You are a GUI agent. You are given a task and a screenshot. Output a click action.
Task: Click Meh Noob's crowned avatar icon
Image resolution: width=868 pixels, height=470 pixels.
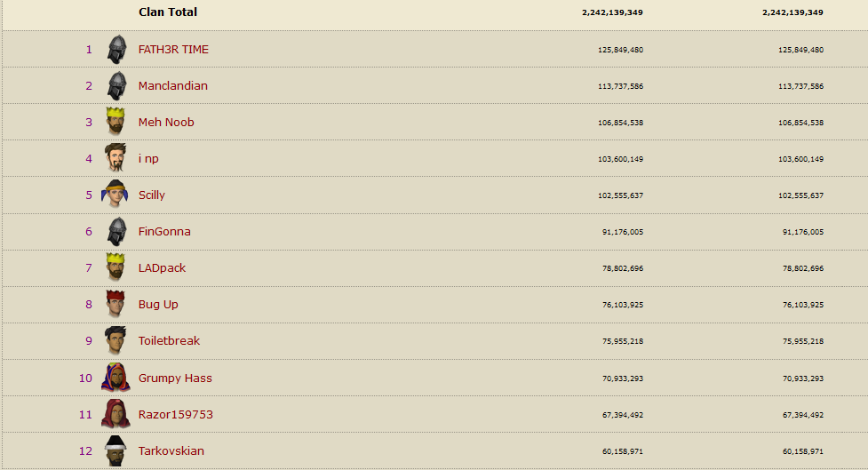[115, 122]
